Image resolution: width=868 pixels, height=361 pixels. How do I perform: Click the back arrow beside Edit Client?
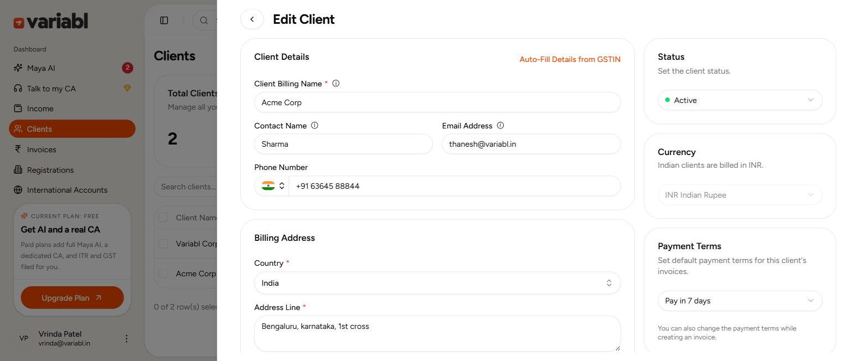tap(252, 19)
